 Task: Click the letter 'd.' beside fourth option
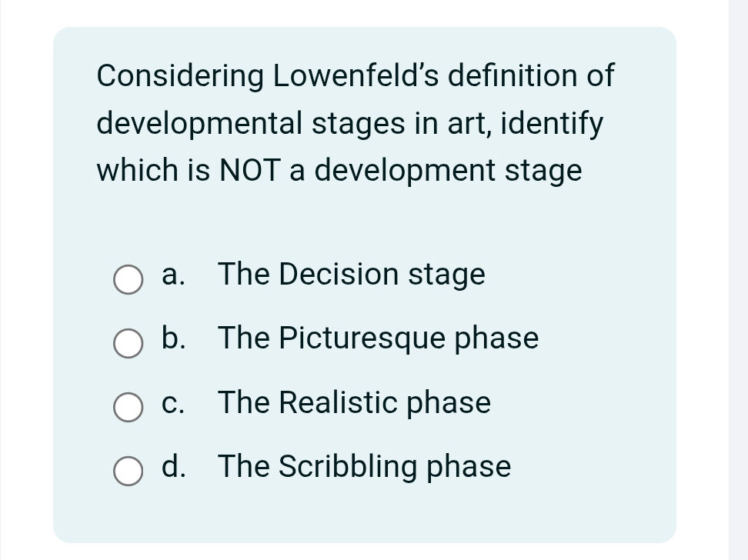point(172,467)
